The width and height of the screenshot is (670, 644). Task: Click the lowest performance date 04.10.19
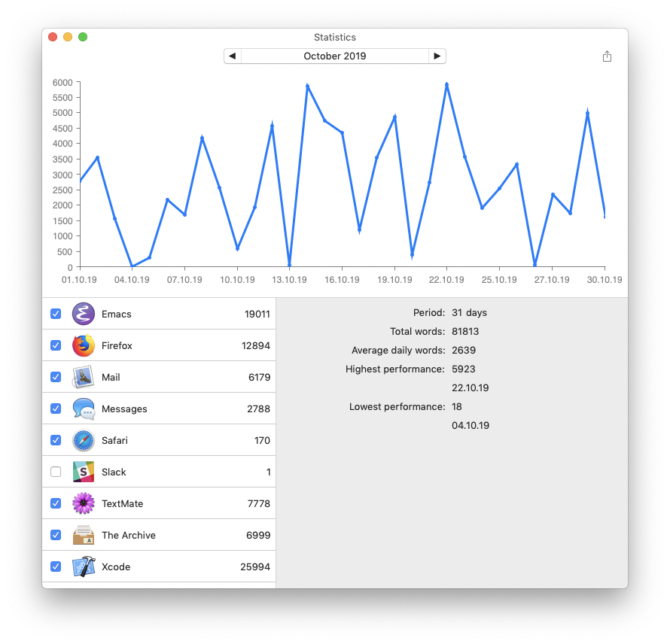point(471,425)
